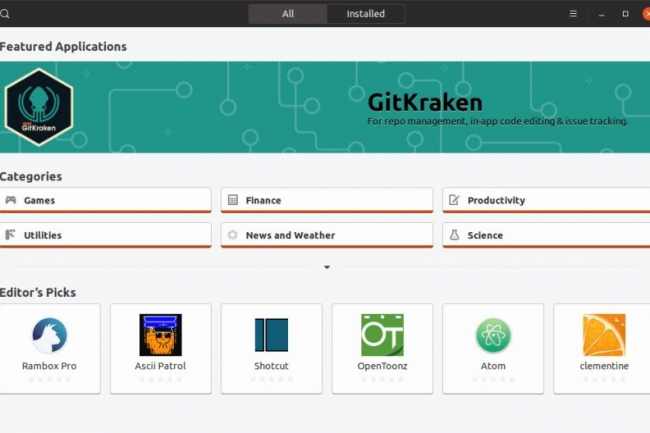Open the Shotcut label
Screen dimensions: 650x433
tap(272, 366)
